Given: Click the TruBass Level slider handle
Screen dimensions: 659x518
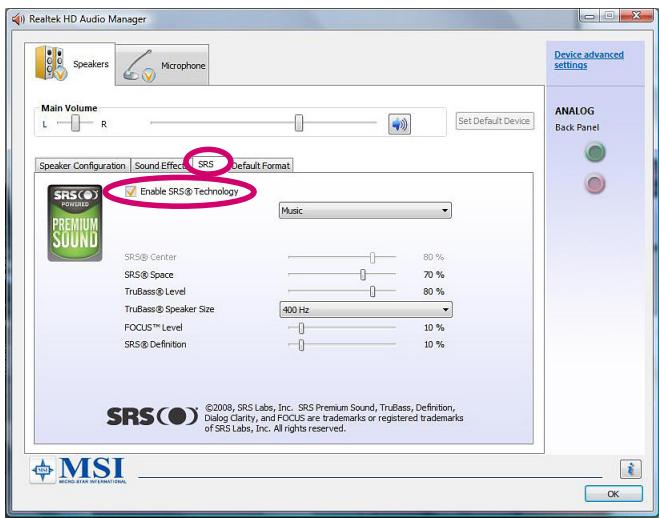Looking at the screenshot, I should click(x=372, y=292).
